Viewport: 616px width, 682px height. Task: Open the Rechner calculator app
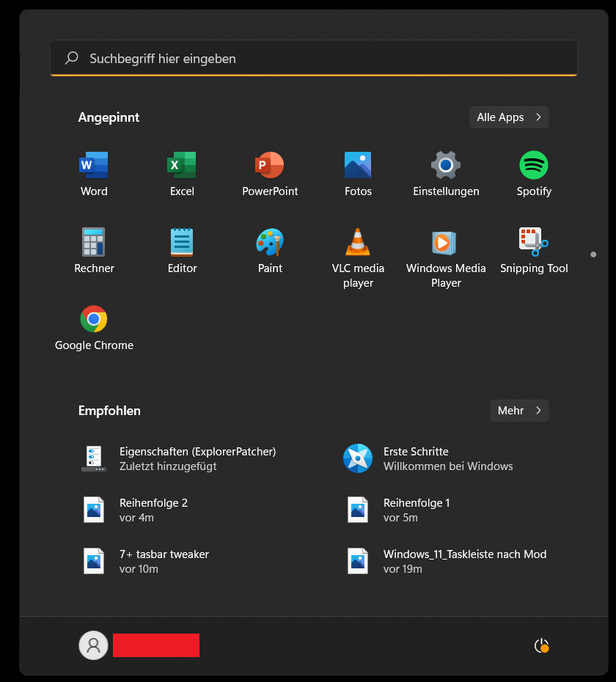94,243
